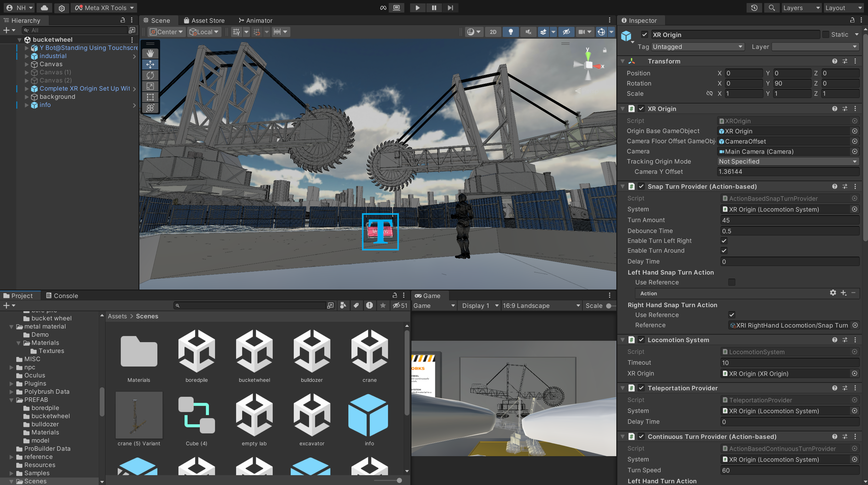Toggle 2D scene view mode
Image resolution: width=868 pixels, height=485 pixels.
click(493, 32)
